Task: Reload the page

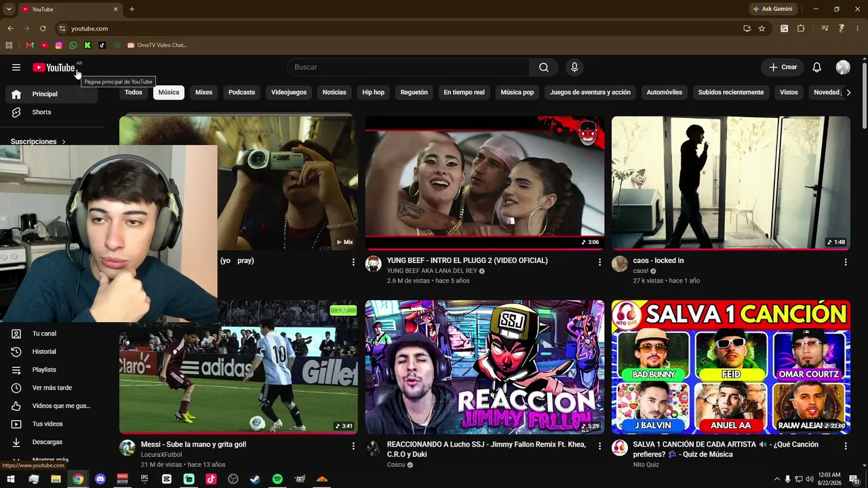Action: (43, 28)
